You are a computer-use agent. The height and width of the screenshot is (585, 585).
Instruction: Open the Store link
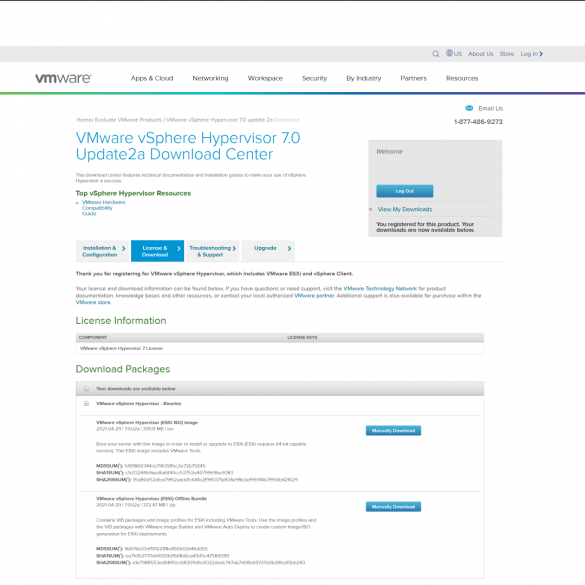(507, 54)
